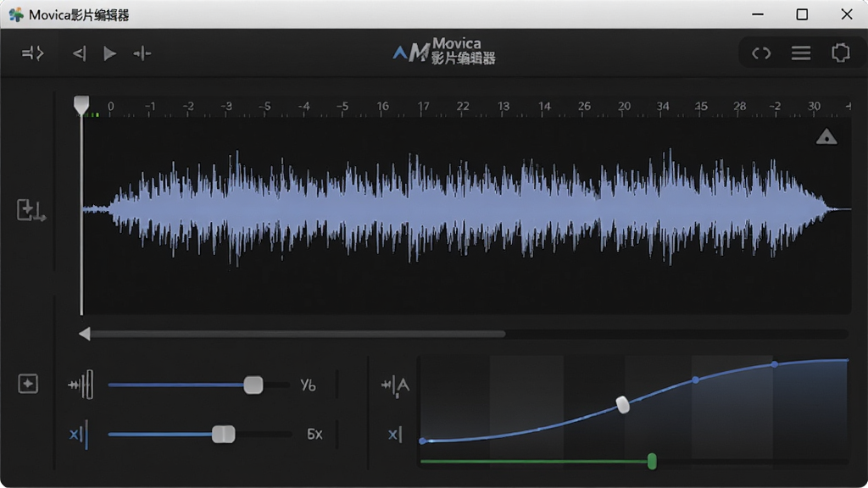Viewport: 868px width, 488px height.
Task: Click the horizontal timeline scrollbar thumb
Action: pos(298,334)
